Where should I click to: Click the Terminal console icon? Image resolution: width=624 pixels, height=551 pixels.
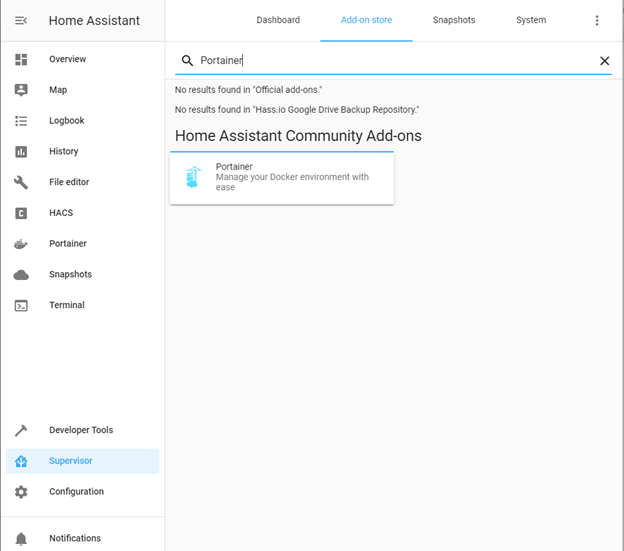coord(21,306)
